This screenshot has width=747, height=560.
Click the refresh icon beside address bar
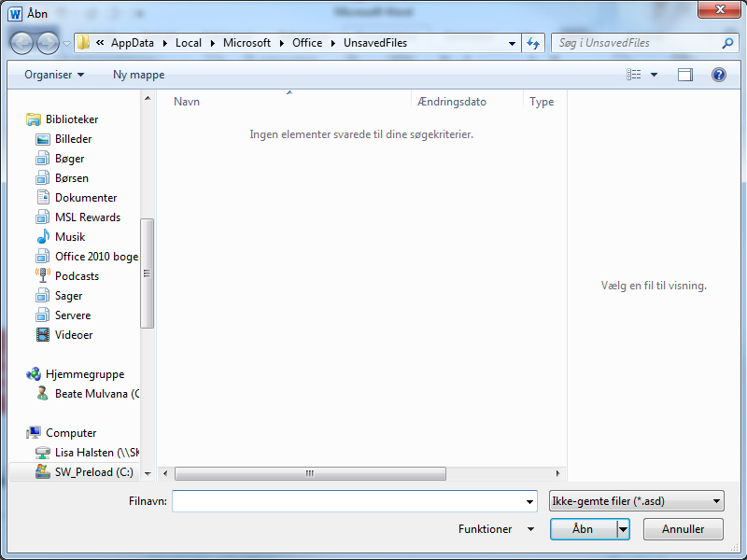tap(533, 43)
